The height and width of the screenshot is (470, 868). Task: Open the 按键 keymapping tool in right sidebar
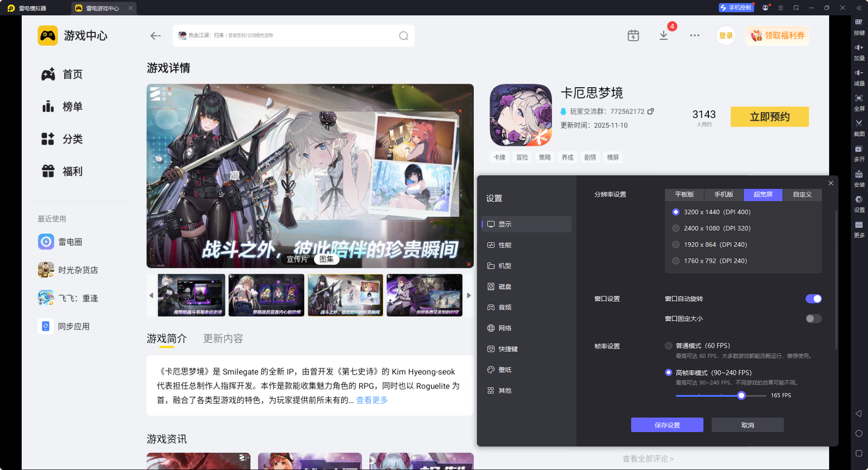(x=859, y=26)
